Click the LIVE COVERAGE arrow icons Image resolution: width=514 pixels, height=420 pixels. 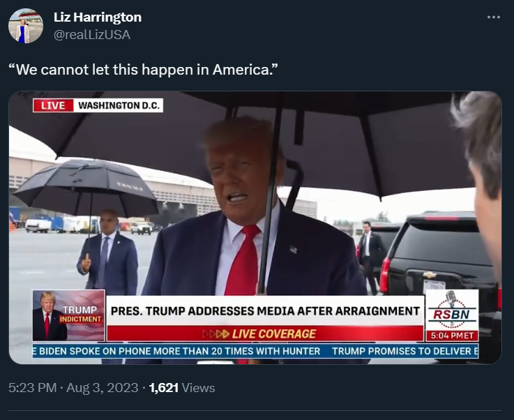pos(216,334)
